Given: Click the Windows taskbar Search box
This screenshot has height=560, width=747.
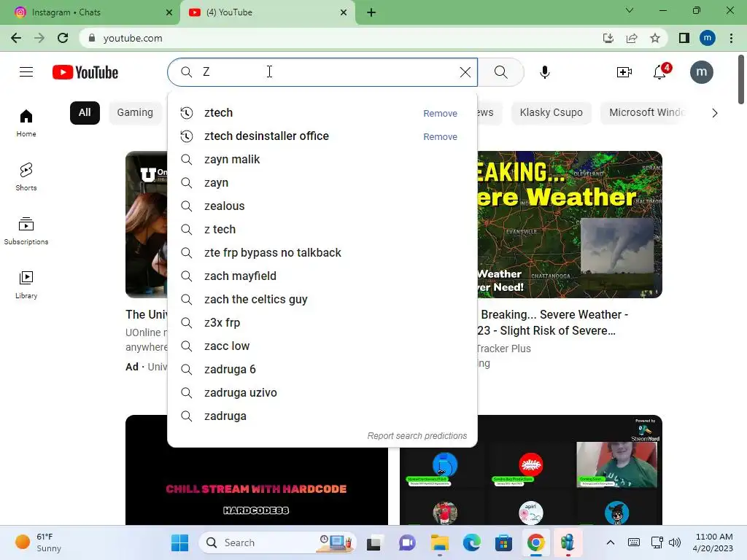Looking at the screenshot, I should pos(277,542).
